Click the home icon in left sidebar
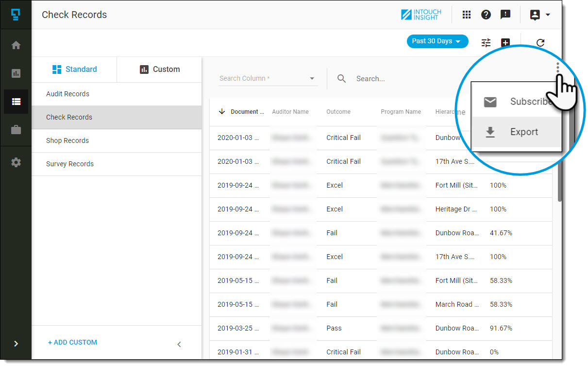This screenshot has height=367, width=588. click(x=16, y=45)
